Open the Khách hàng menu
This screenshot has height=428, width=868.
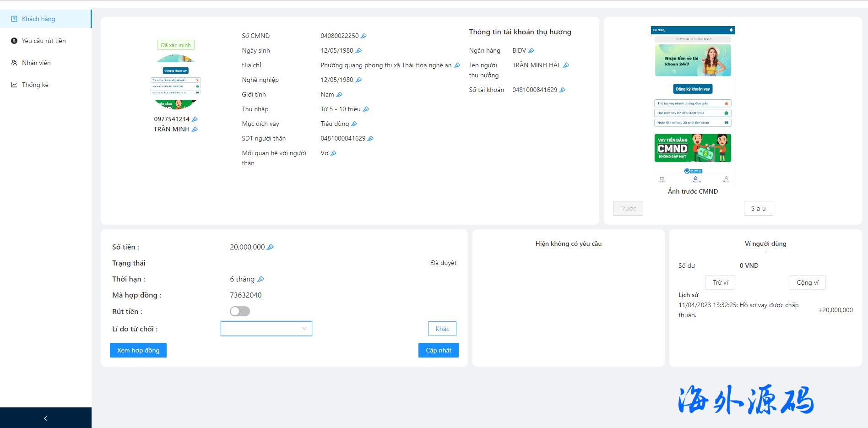[x=38, y=19]
